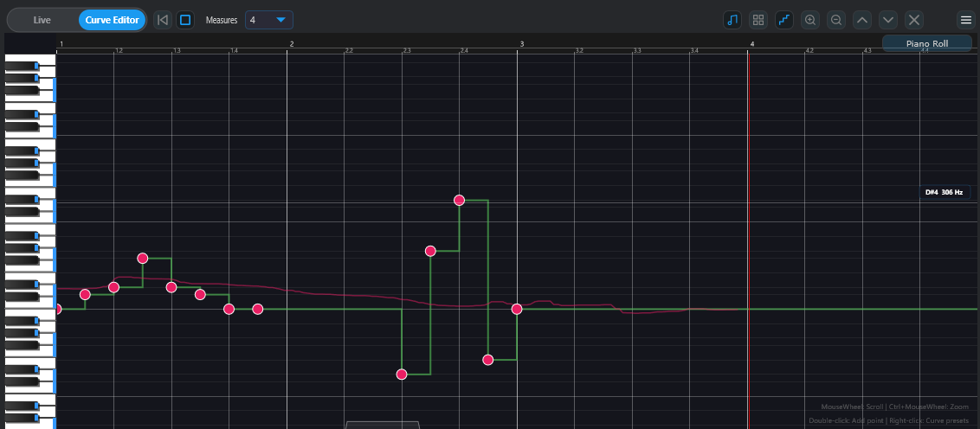This screenshot has width=980, height=429.
Task: Select the curve point on the 1.2 gridline
Action: click(113, 287)
